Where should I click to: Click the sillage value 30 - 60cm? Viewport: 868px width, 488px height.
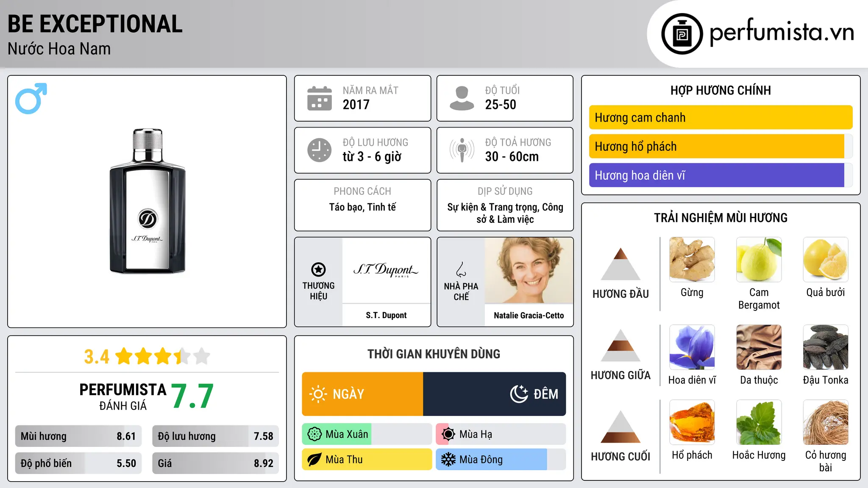[x=512, y=157]
